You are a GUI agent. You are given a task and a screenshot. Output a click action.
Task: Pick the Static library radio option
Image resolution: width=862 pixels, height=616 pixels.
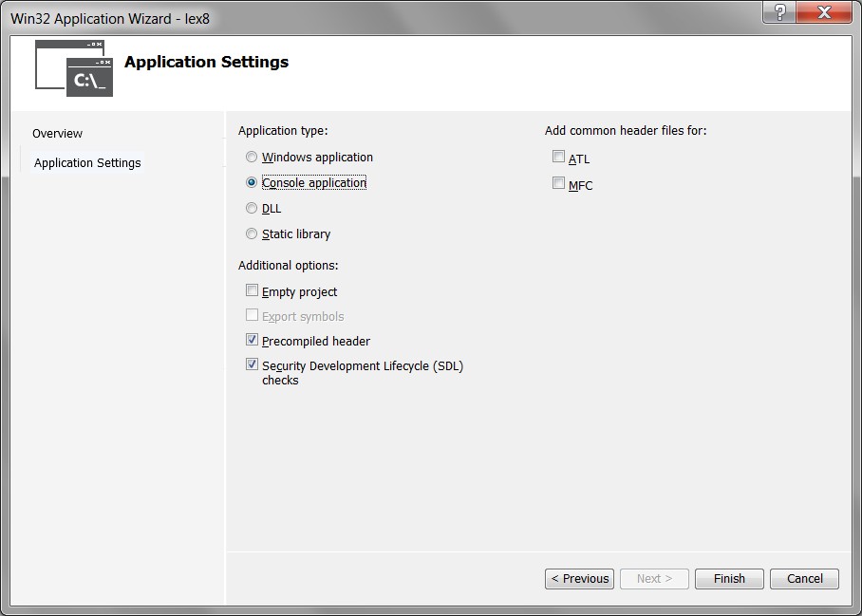[252, 233]
